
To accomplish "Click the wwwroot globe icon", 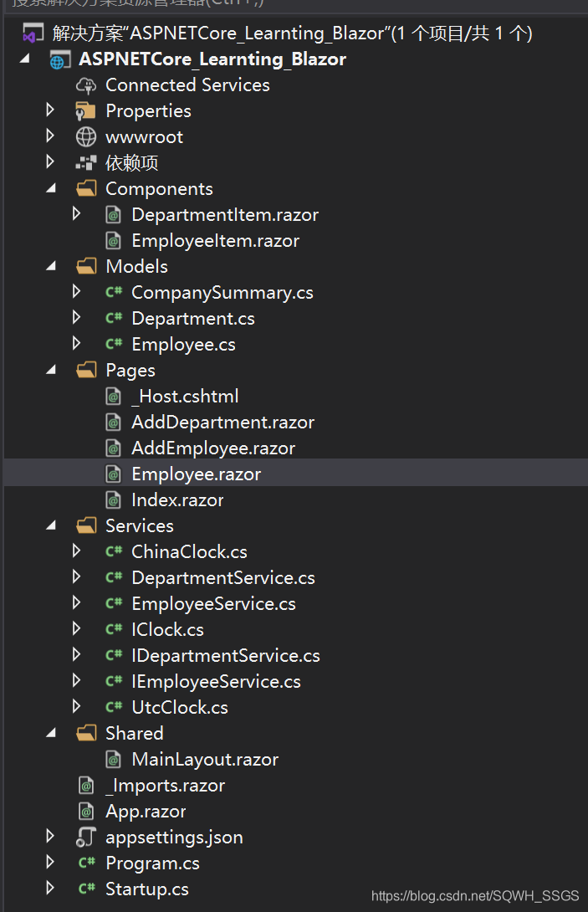I will pos(86,137).
